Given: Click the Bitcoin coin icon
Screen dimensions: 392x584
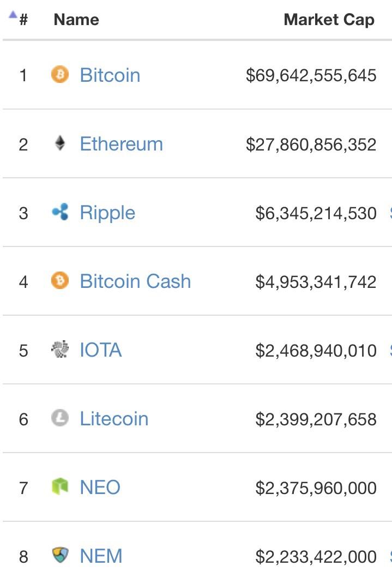Looking at the screenshot, I should [61, 75].
